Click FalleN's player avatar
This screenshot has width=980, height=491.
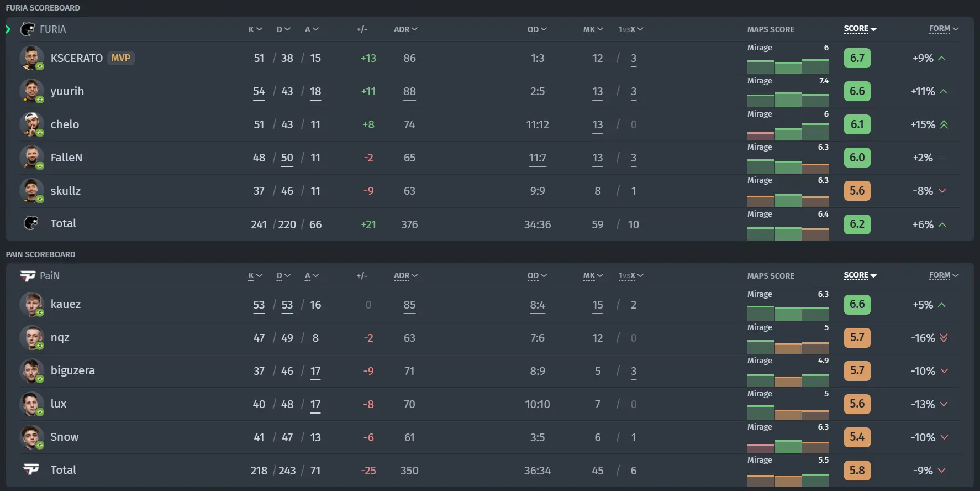pos(31,158)
